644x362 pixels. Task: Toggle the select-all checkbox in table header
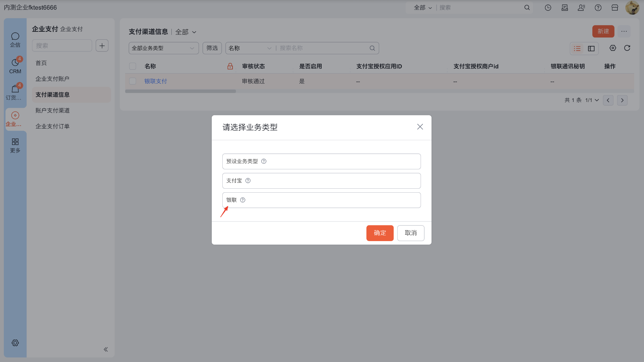click(133, 66)
